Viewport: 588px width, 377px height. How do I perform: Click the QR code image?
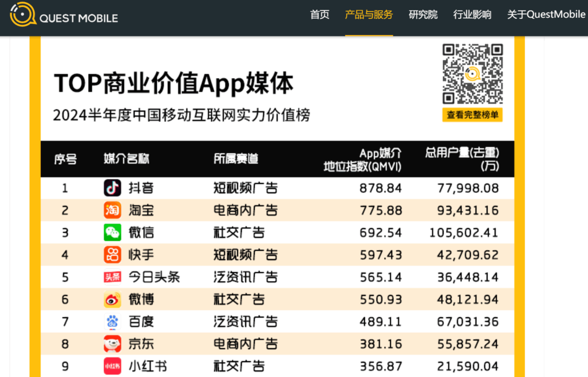[473, 73]
